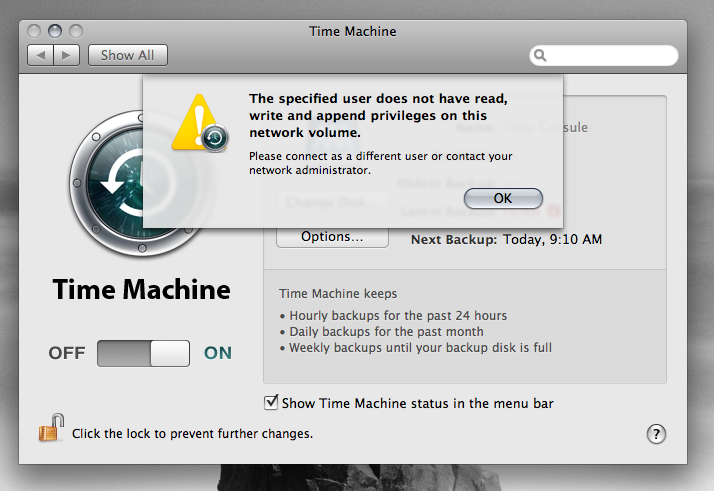Uncheck Show Time Machine status in menu bar
Screen dimensions: 714x491
click(271, 402)
